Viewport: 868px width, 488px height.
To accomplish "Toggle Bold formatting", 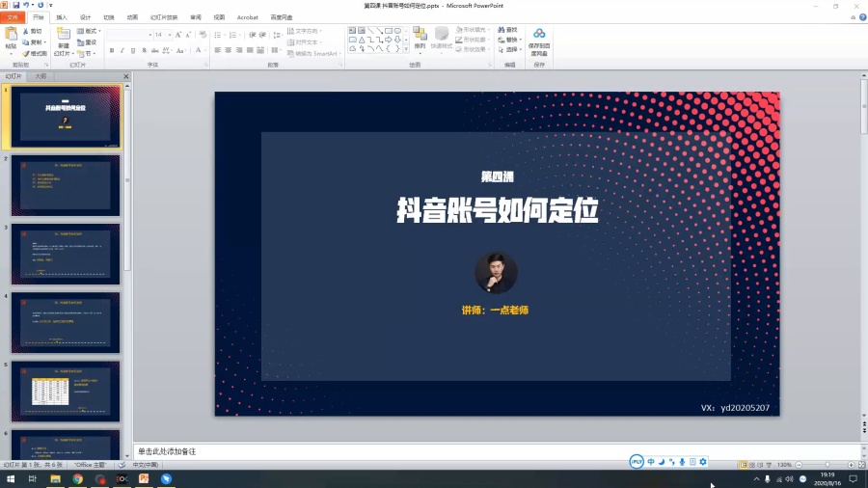I will point(112,50).
